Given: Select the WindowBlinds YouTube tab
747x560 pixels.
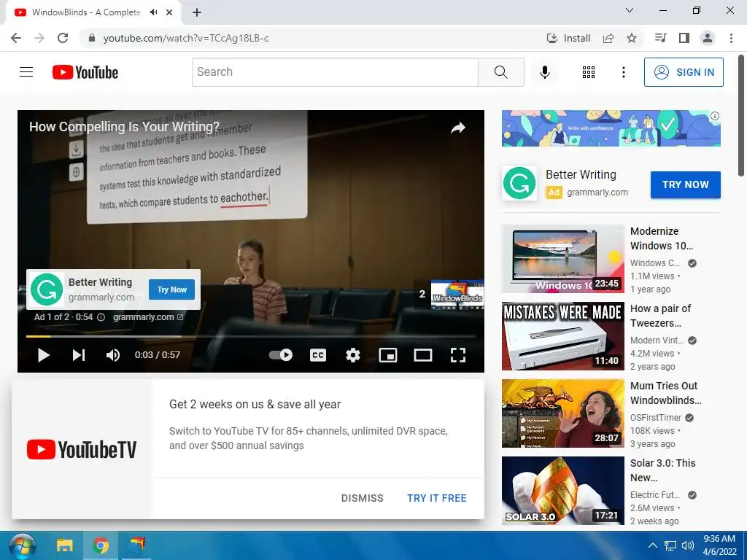Looking at the screenshot, I should [93, 12].
